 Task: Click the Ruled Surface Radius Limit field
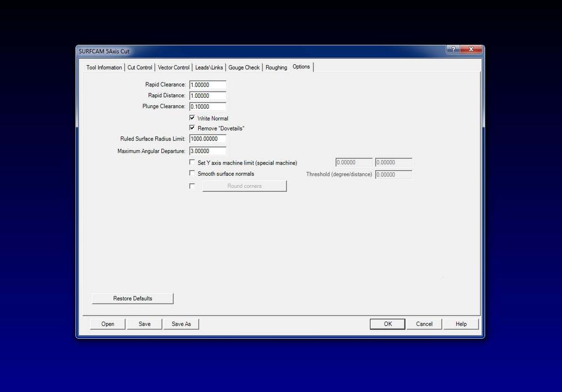208,139
